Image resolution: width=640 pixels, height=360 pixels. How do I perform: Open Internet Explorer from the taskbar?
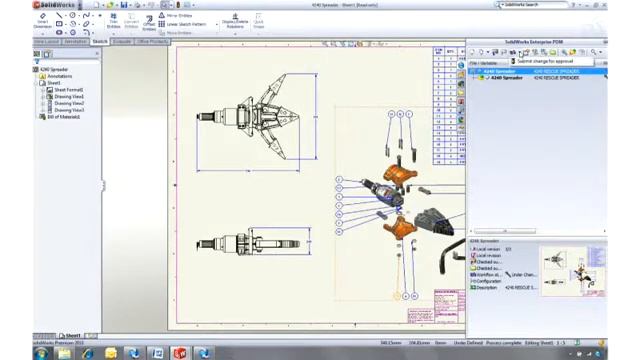pos(88,353)
